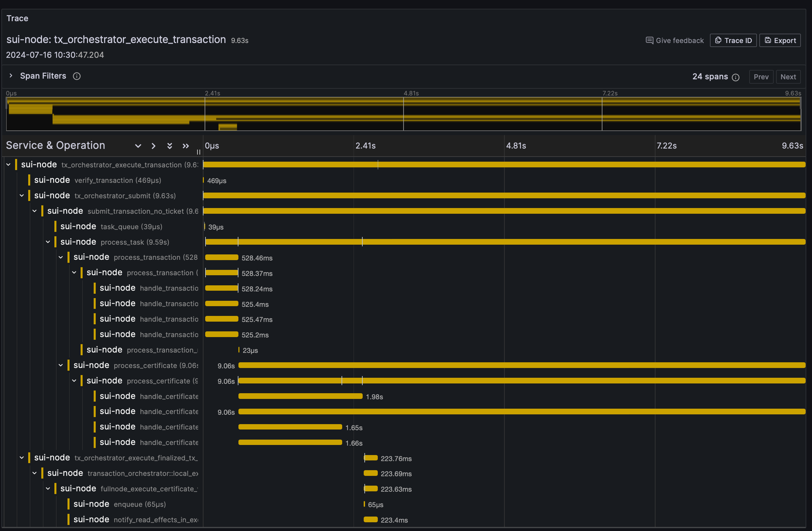Click the Span Filters info icon

77,76
